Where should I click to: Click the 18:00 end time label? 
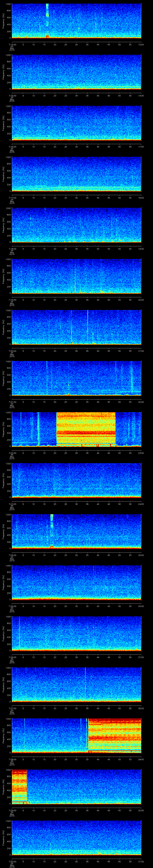[x=141, y=198]
